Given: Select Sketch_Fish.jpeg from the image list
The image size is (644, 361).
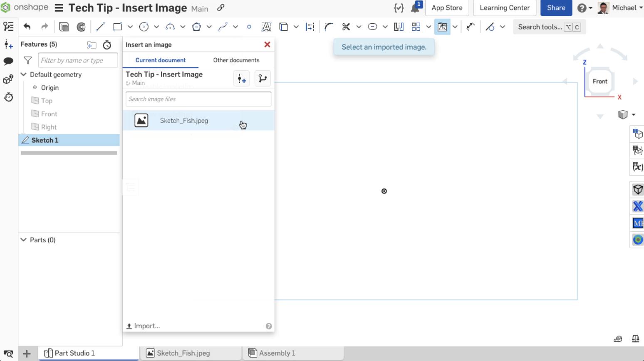Looking at the screenshot, I should [x=184, y=121].
